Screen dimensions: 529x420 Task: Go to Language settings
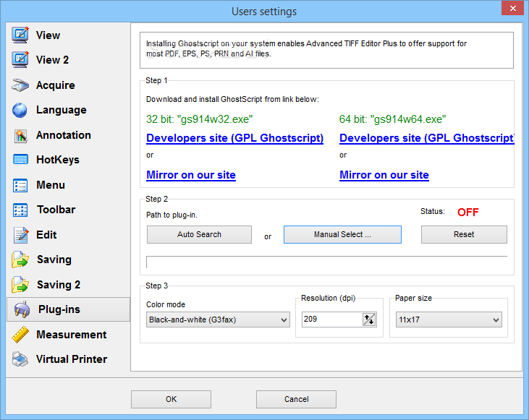(x=61, y=110)
